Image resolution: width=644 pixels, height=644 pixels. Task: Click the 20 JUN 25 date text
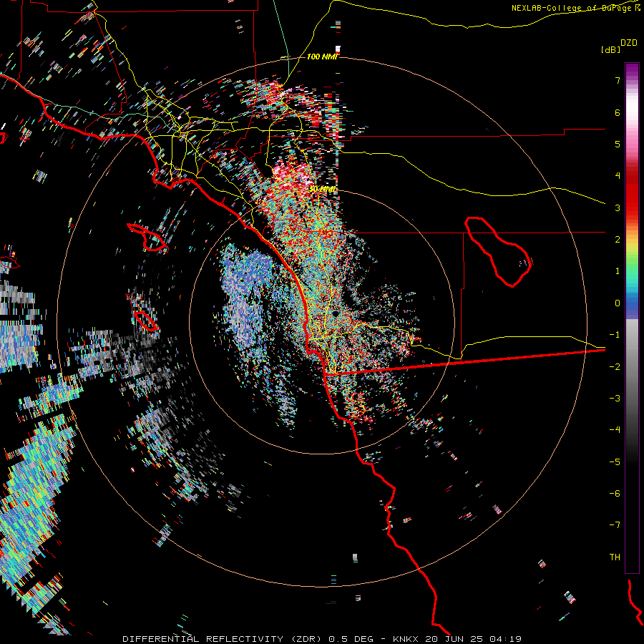click(x=455, y=639)
